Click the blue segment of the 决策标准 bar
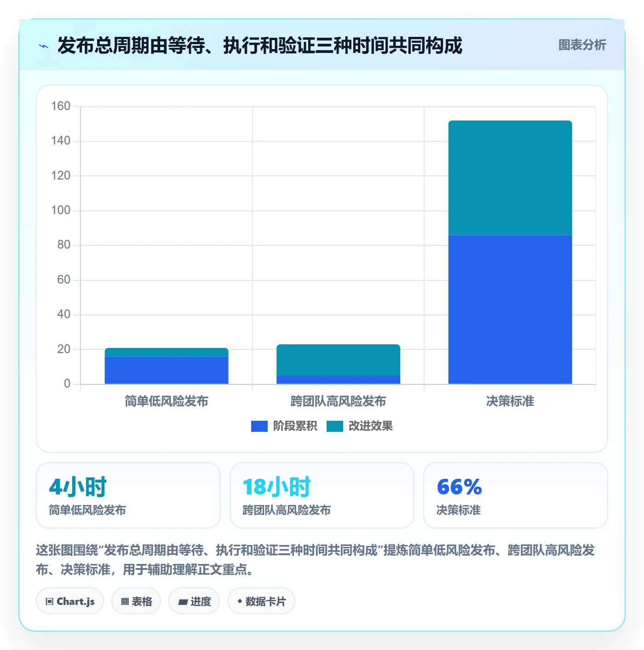This screenshot has width=644, height=650. coord(510,309)
